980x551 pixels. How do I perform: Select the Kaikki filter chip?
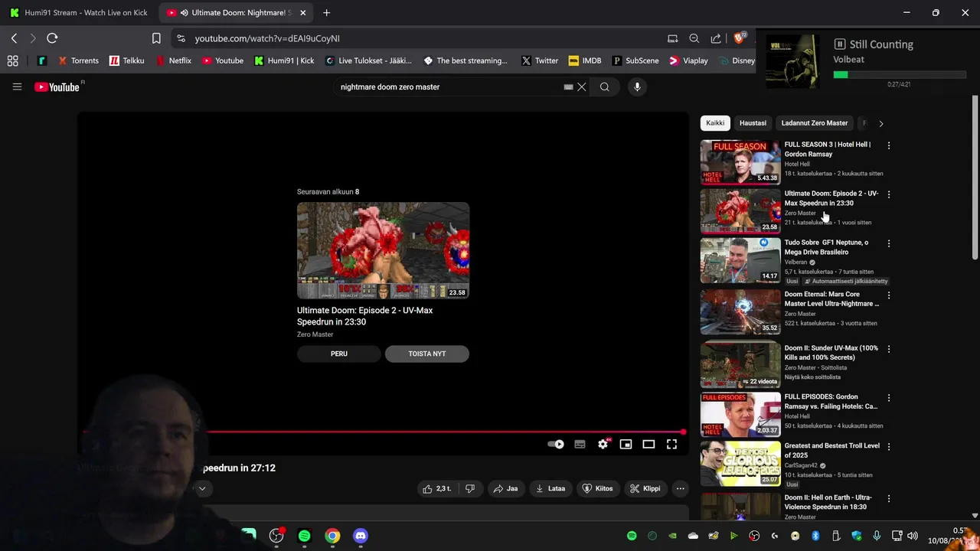tap(715, 122)
